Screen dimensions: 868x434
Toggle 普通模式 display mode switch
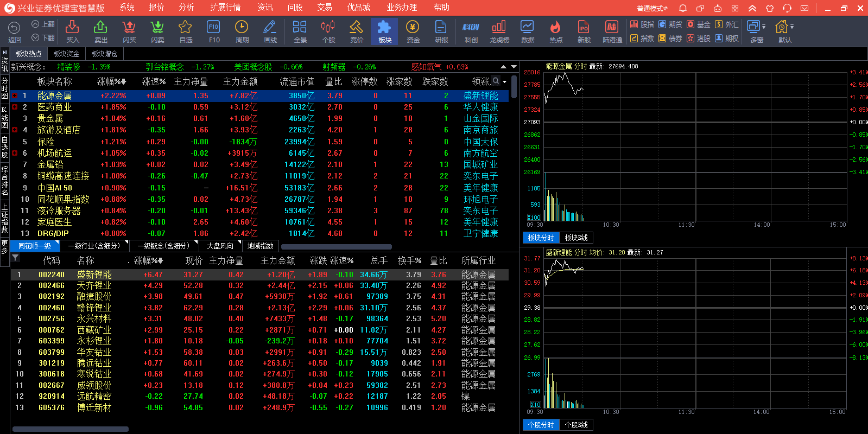pos(652,8)
